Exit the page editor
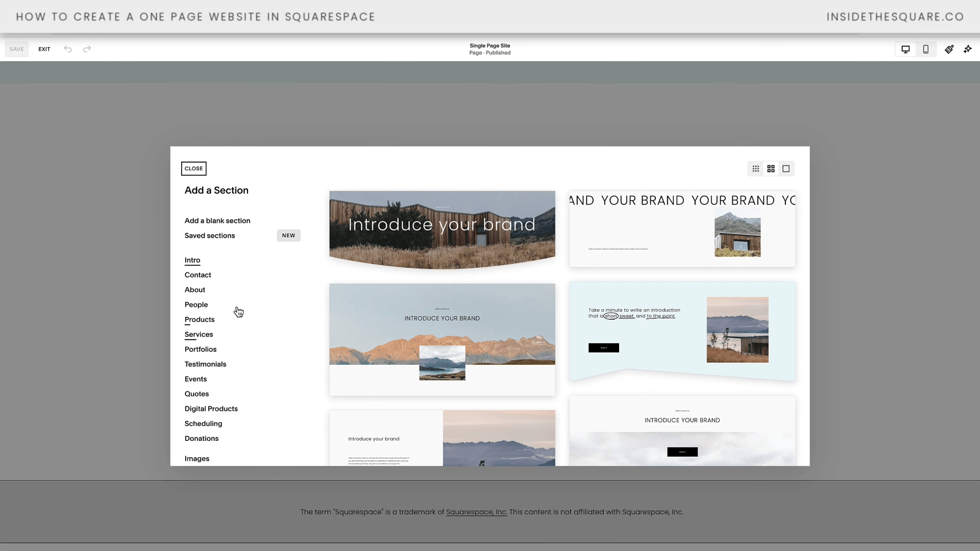The height and width of the screenshot is (551, 980). pos(44,49)
